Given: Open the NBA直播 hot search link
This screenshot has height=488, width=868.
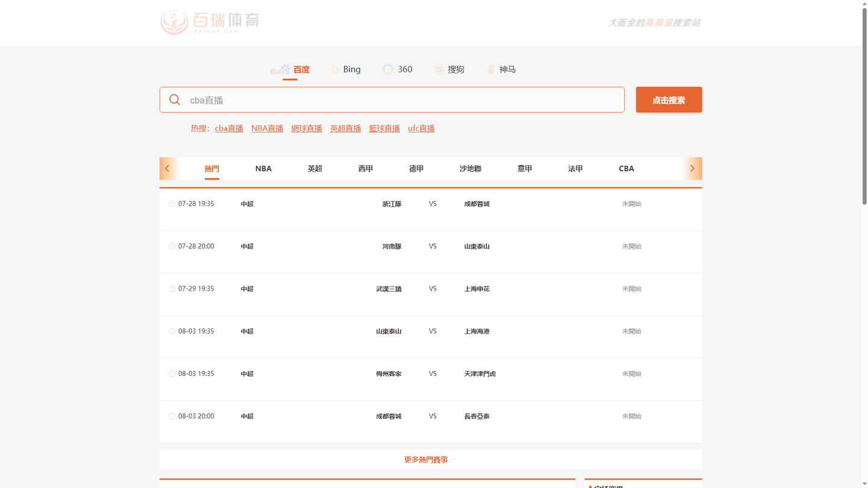Looking at the screenshot, I should (267, 128).
